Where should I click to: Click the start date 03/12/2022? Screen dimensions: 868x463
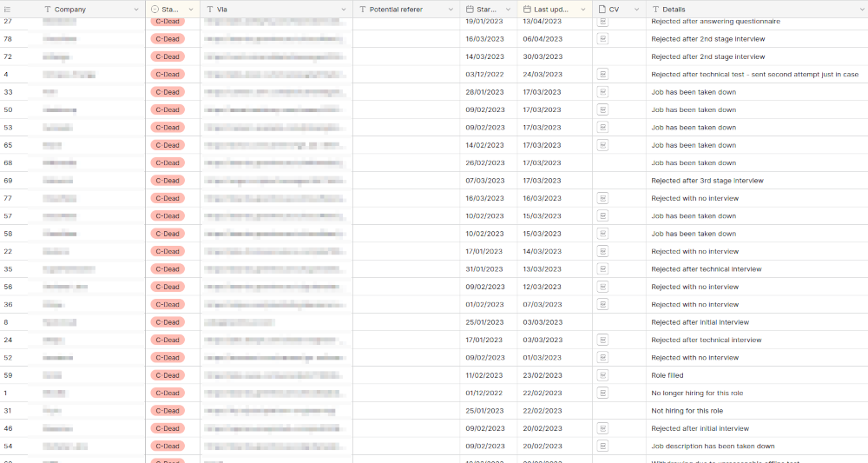click(x=484, y=74)
